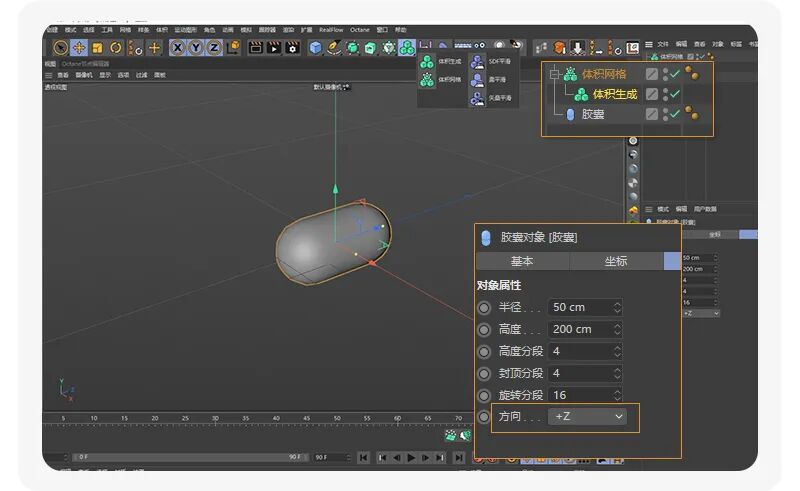This screenshot has height=491, width=800.
Task: Adjust the 旋转分段 stepper arrows
Action: click(x=617, y=395)
